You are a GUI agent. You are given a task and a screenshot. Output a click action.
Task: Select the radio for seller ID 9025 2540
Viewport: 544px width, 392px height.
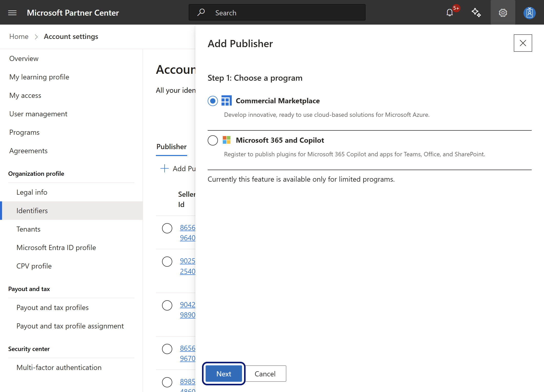click(167, 261)
